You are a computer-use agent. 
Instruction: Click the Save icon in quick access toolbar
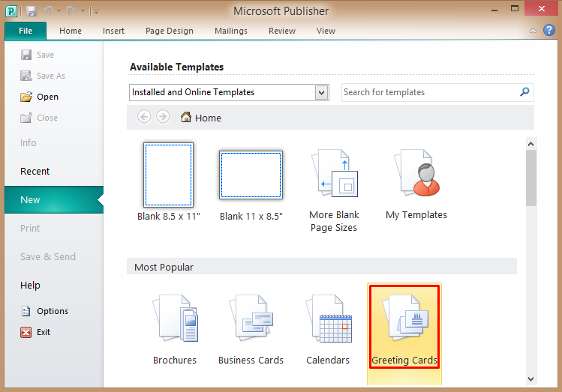32,11
